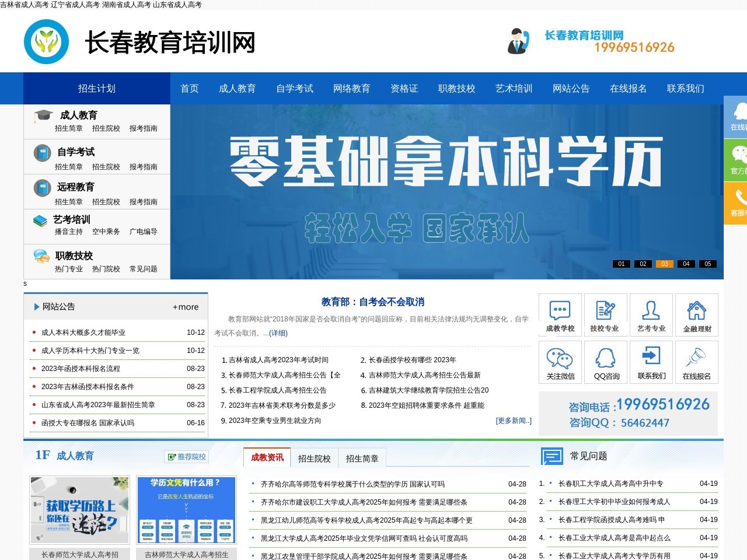Image resolution: width=747 pixels, height=560 pixels.
Task: Expand news list via 更多新闻 link
Action: [513, 421]
